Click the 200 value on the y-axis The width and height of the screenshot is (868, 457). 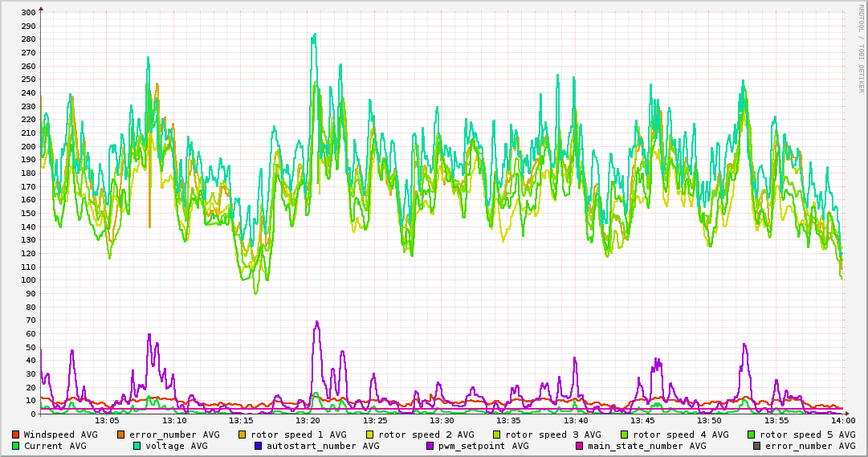[29, 147]
